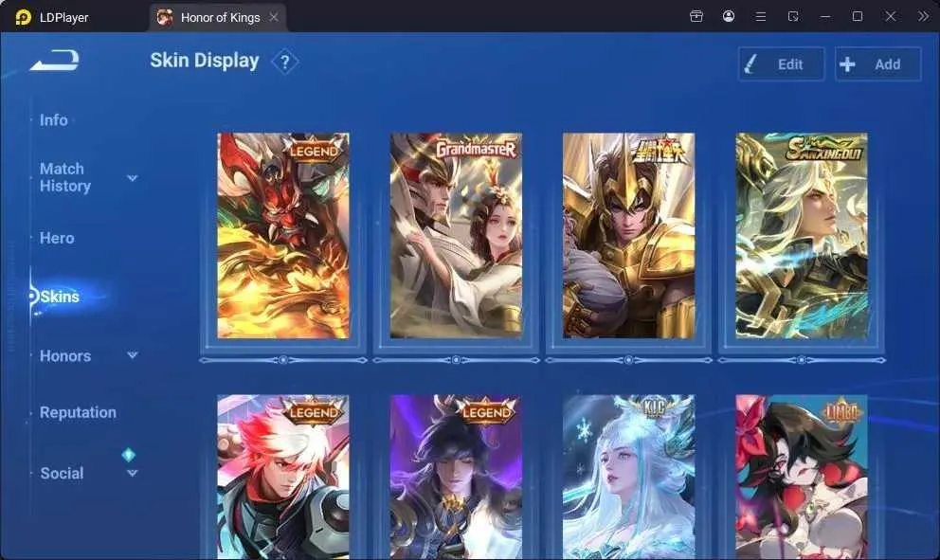This screenshot has width=940, height=560.
Task: Open the Skin Display help question mark
Action: (x=285, y=62)
